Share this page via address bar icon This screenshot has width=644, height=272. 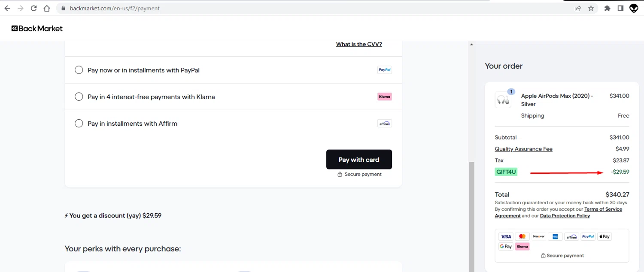tap(578, 8)
